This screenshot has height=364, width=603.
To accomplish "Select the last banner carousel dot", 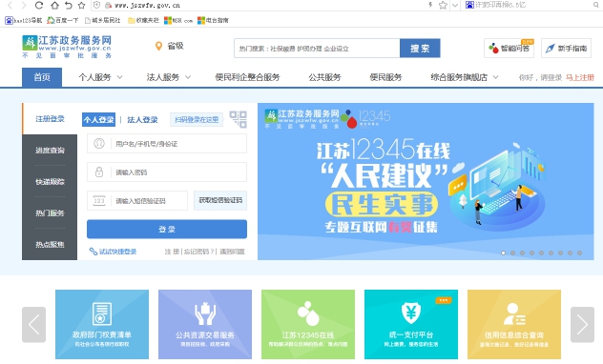I will [x=579, y=253].
